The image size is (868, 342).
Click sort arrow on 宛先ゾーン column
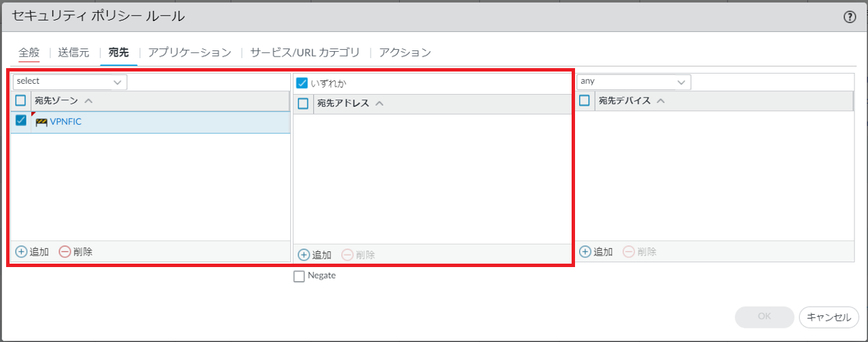pos(89,101)
